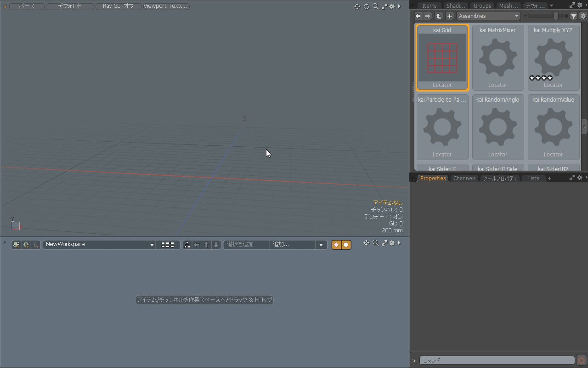Click the schematic three-squares layout button

point(168,245)
